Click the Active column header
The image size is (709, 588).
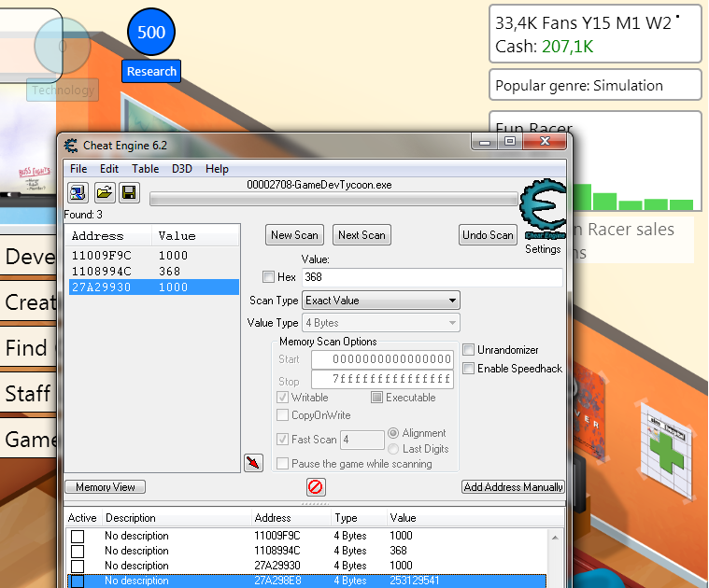click(x=82, y=518)
